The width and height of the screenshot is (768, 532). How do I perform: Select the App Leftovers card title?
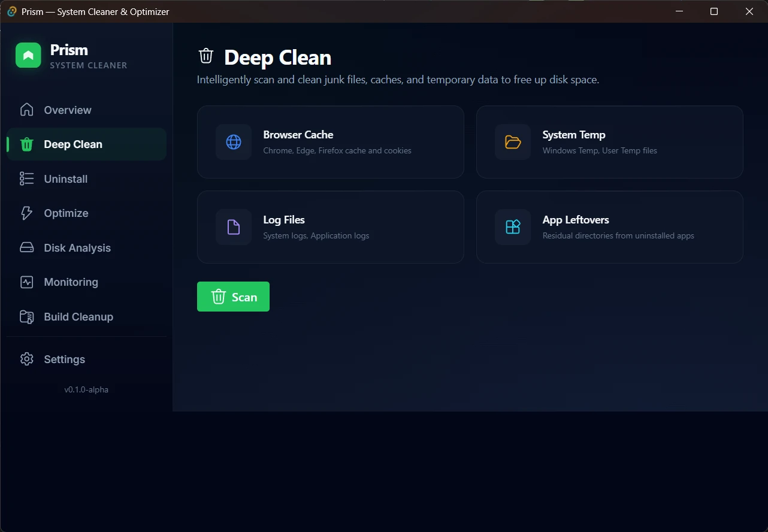[576, 220]
